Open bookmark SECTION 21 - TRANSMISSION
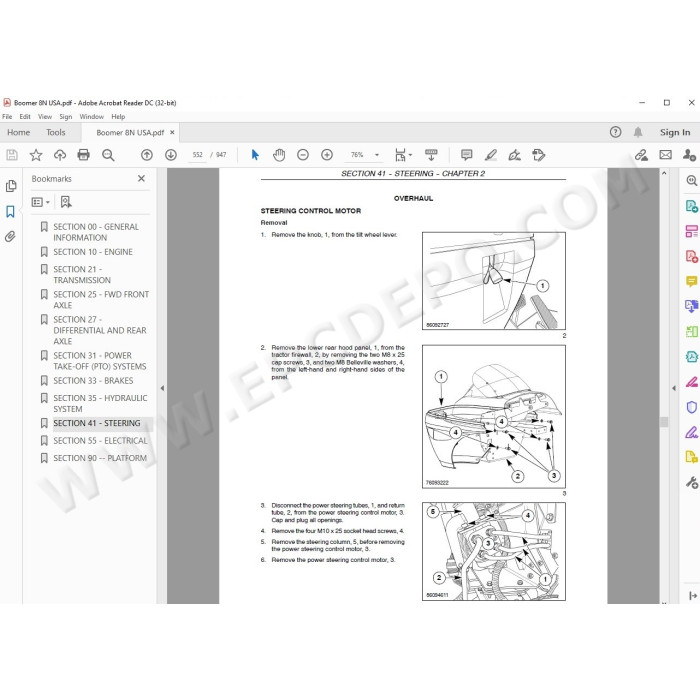 82,275
